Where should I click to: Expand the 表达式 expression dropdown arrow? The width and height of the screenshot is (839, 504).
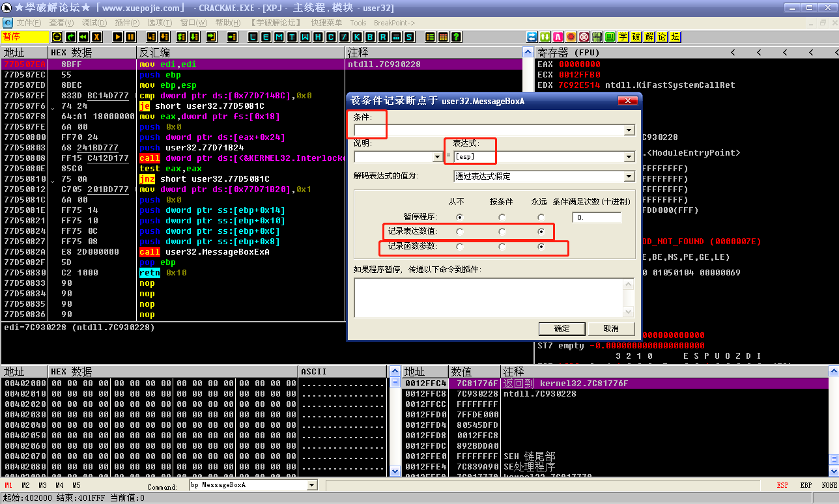pos(629,157)
